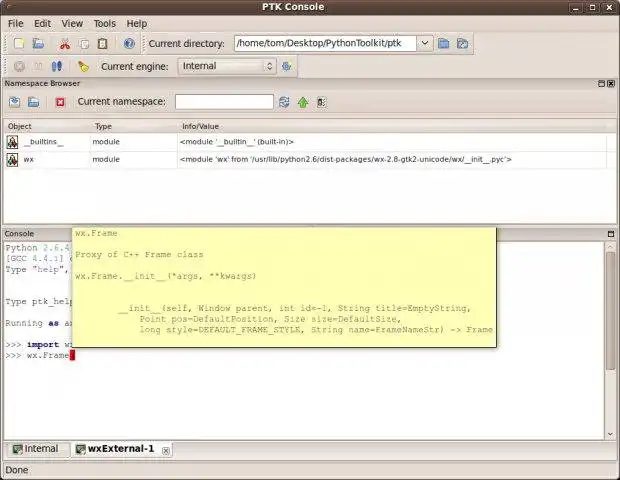Click the wx.Frame calltip popup
The height and width of the screenshot is (480, 620).
pos(284,287)
